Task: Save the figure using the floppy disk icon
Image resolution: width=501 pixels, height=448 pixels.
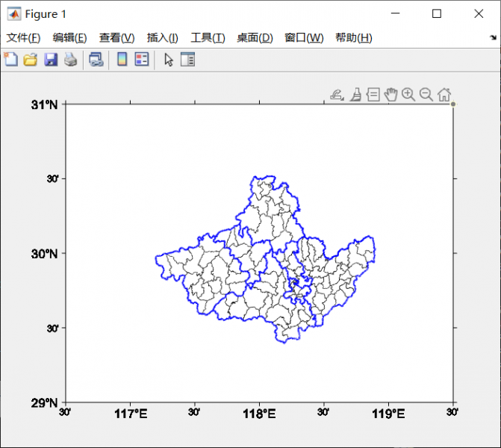Action: pyautogui.click(x=51, y=60)
